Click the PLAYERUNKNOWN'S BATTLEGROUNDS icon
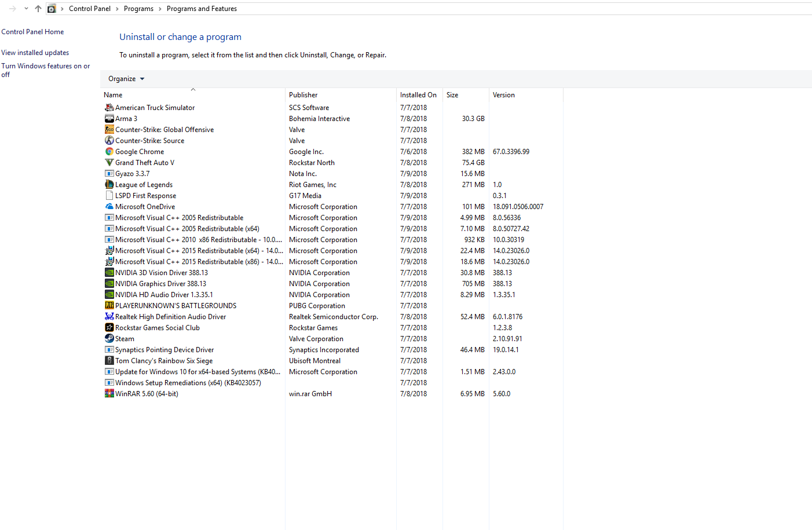812x530 pixels. pos(109,305)
